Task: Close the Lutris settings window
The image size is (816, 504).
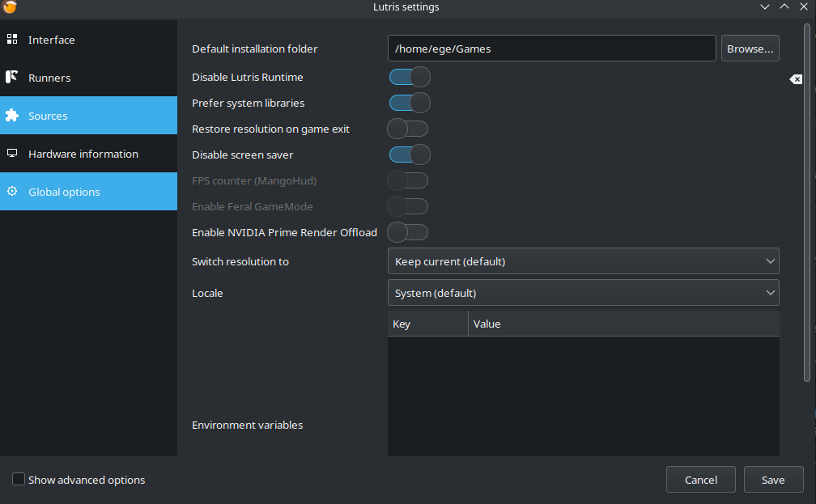Action: coord(804,6)
